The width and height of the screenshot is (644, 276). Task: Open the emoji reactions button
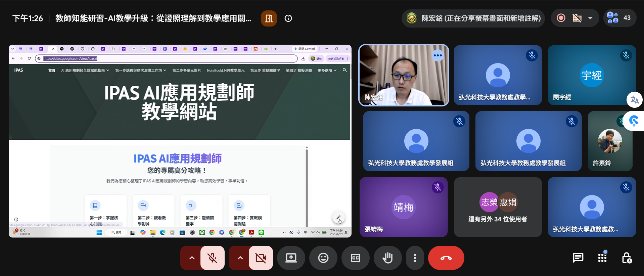click(x=323, y=258)
